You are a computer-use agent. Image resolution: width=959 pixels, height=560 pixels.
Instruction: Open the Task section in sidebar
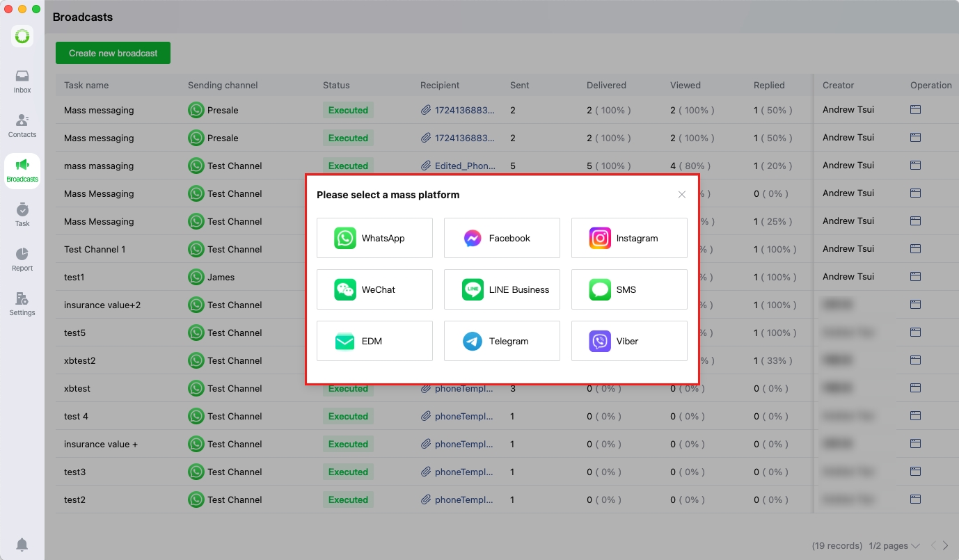[x=22, y=215]
